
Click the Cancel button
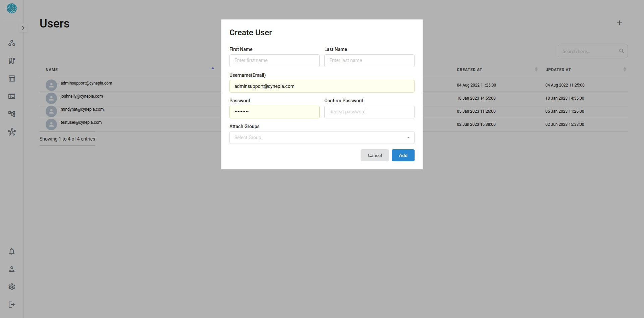coord(375,155)
